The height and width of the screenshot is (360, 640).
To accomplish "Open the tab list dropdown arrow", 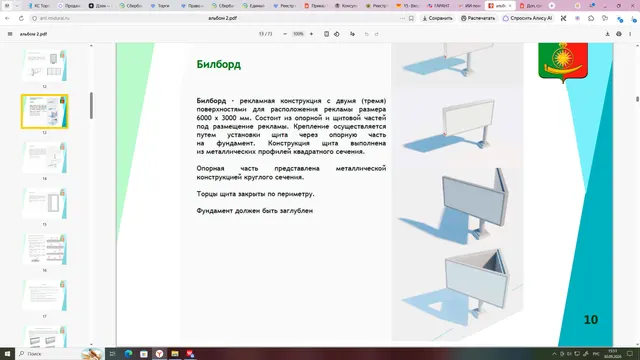I will [x=17, y=6].
